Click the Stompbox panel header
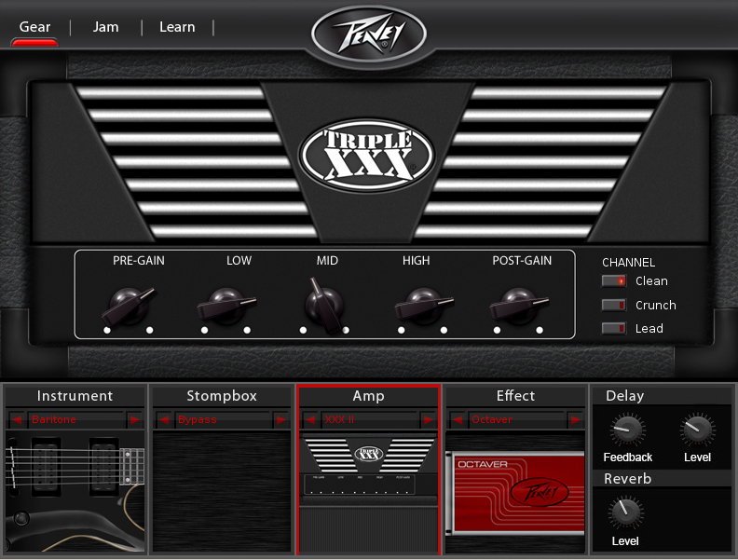Image resolution: width=738 pixels, height=560 pixels. tap(222, 396)
